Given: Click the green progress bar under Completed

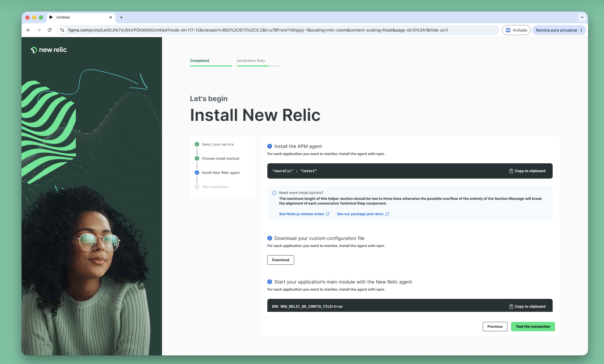Looking at the screenshot, I should [211, 66].
